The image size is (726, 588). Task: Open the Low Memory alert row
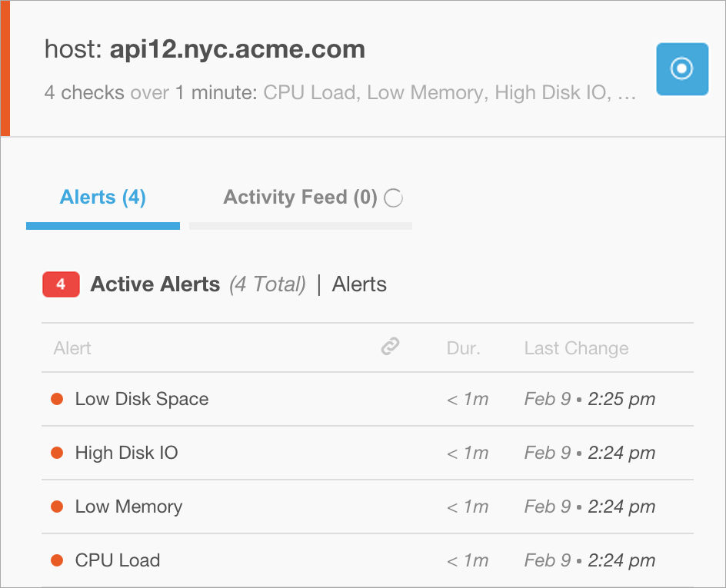point(128,507)
